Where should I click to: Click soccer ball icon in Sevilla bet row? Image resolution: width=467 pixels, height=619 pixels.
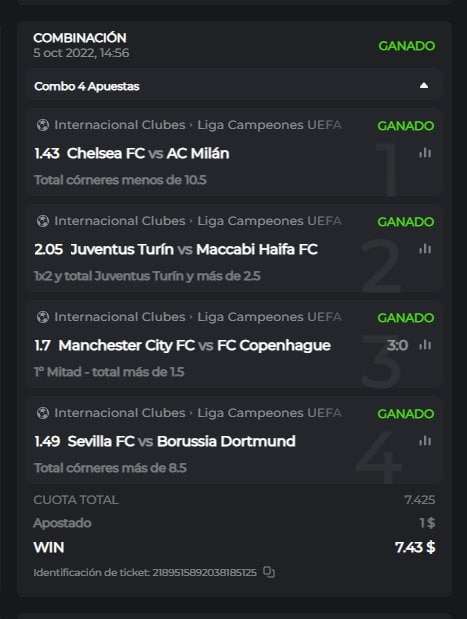click(x=43, y=413)
